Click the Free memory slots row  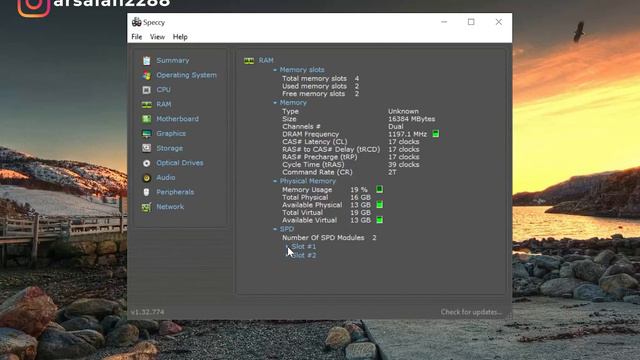coord(320,93)
